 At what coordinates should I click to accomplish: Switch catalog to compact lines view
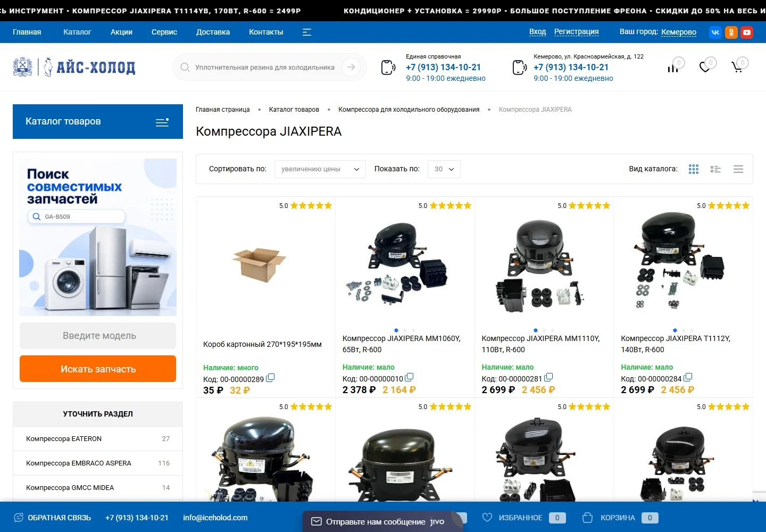738,169
